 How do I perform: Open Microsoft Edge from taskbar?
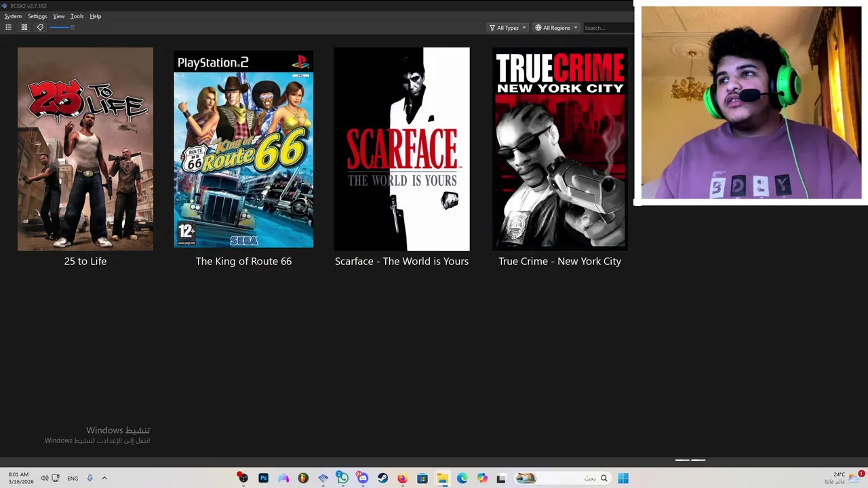[462, 479]
